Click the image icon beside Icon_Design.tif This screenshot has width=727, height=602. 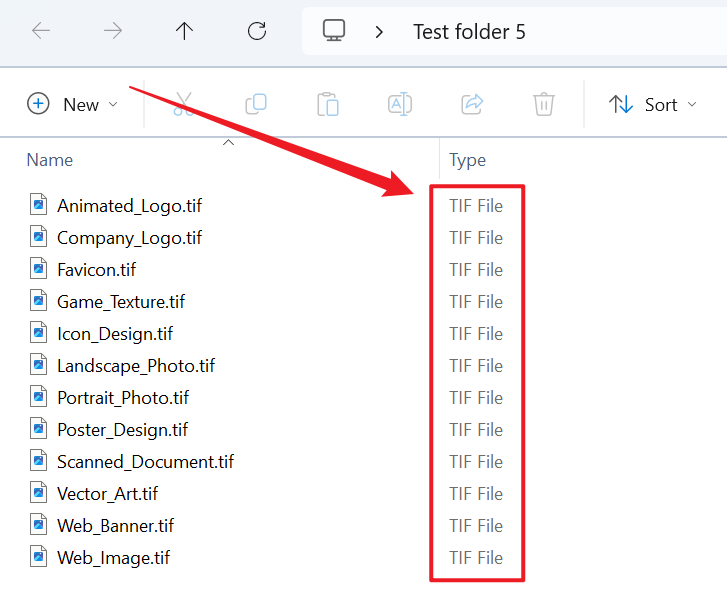(38, 332)
